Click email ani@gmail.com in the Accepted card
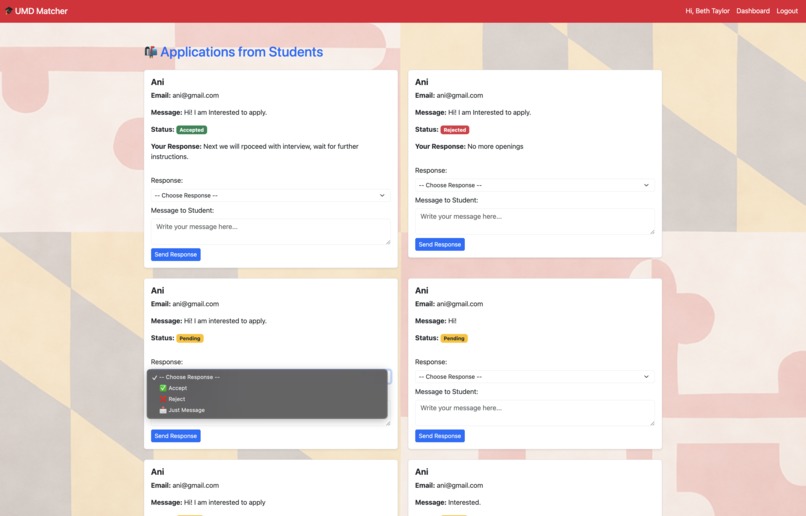Image resolution: width=806 pixels, height=516 pixels. [x=196, y=95]
